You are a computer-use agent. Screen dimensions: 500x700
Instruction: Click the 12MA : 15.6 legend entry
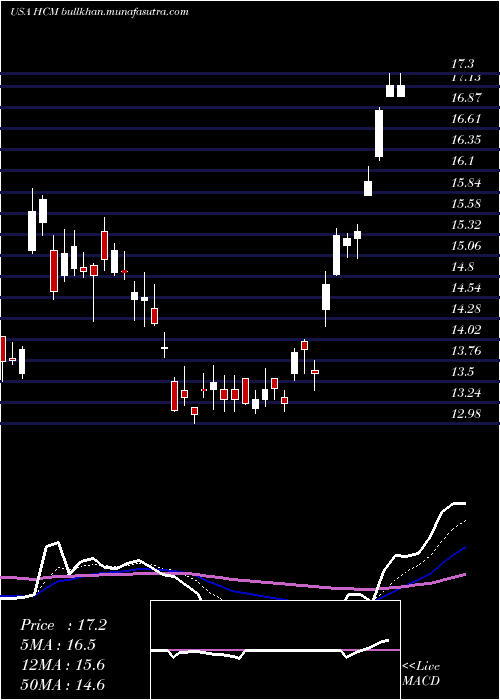click(x=62, y=665)
